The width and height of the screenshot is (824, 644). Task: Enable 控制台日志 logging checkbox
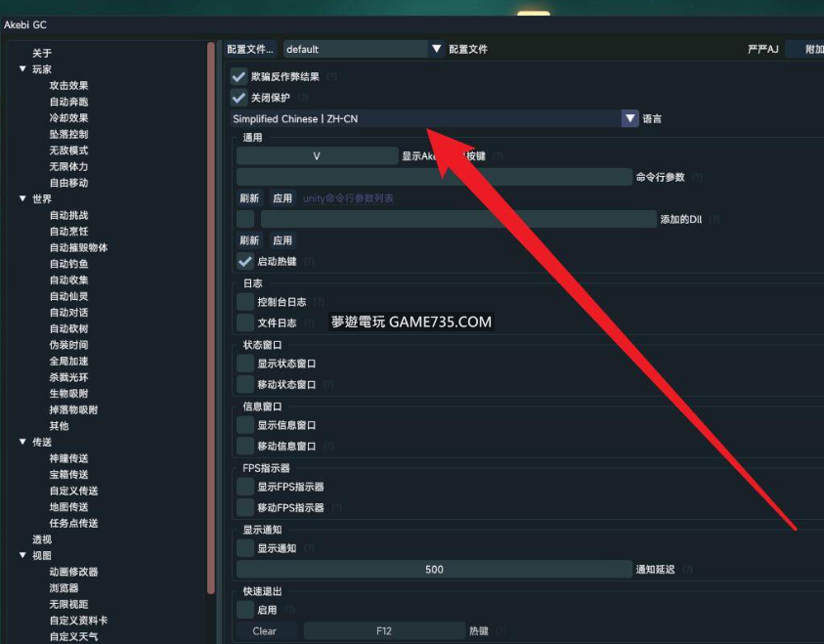tap(245, 302)
